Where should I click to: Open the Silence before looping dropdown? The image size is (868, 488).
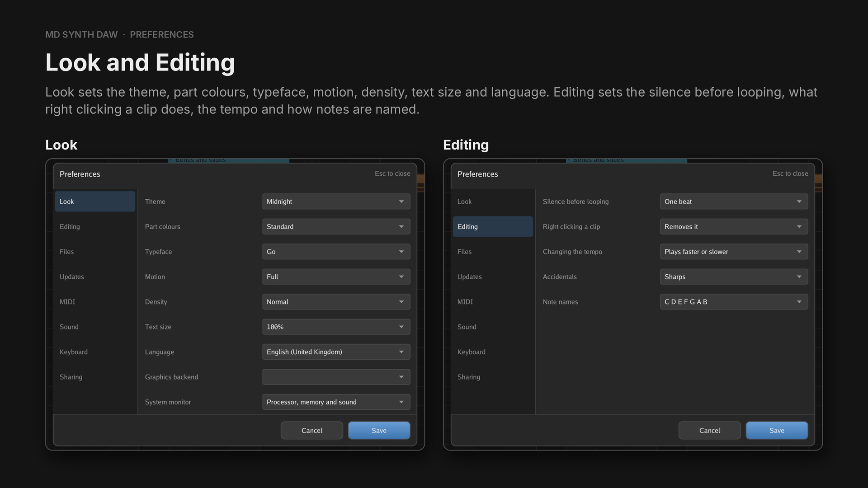tap(734, 202)
